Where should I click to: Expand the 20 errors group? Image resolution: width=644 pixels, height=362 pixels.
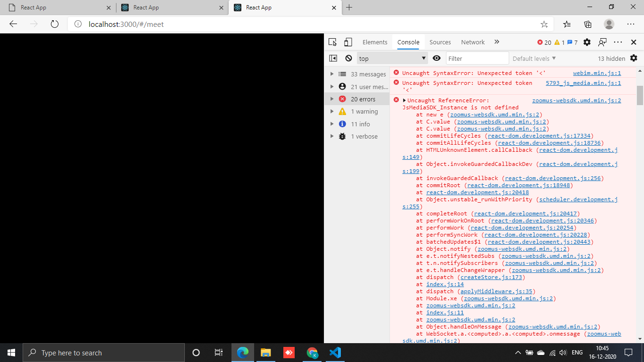coord(332,99)
